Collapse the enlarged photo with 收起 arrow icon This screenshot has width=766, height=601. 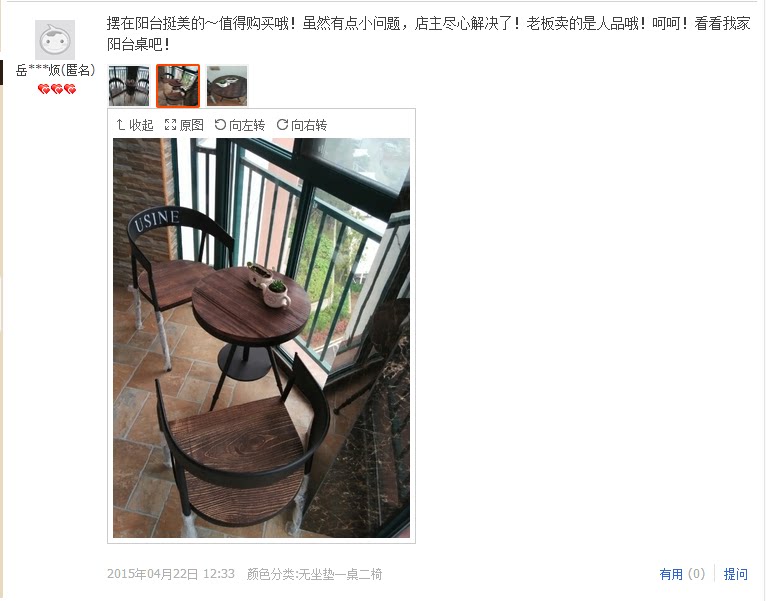[121, 125]
